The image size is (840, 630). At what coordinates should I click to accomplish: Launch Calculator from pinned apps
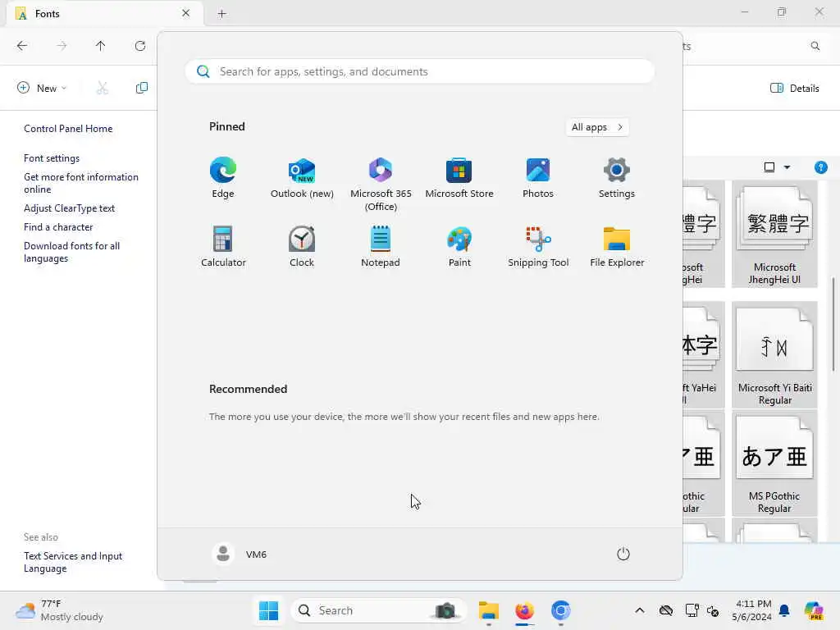coord(223,247)
